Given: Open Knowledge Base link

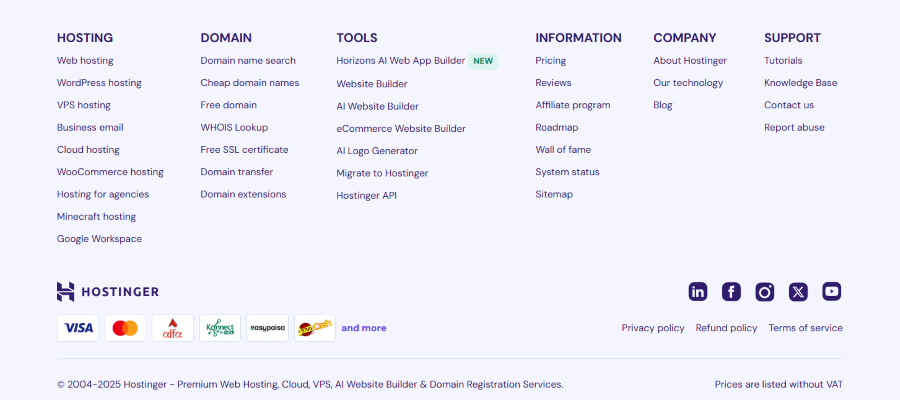Looking at the screenshot, I should [801, 83].
